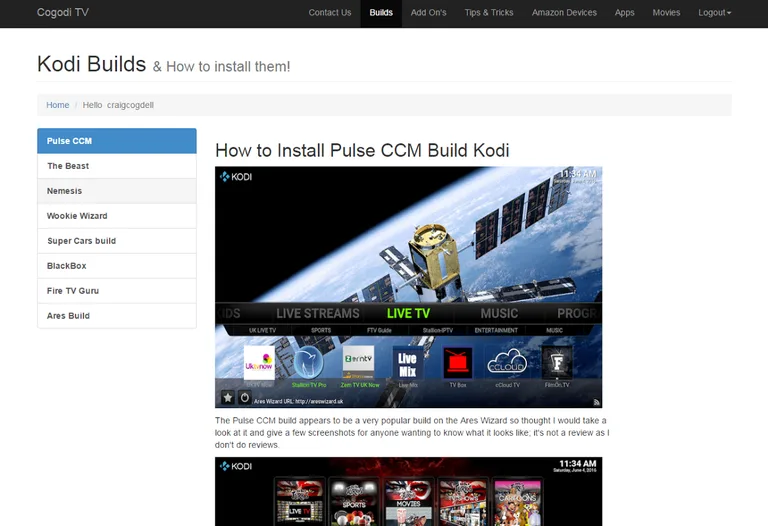Click the heading How to Install Pulse CCM
This screenshot has height=526, width=768.
362,150
